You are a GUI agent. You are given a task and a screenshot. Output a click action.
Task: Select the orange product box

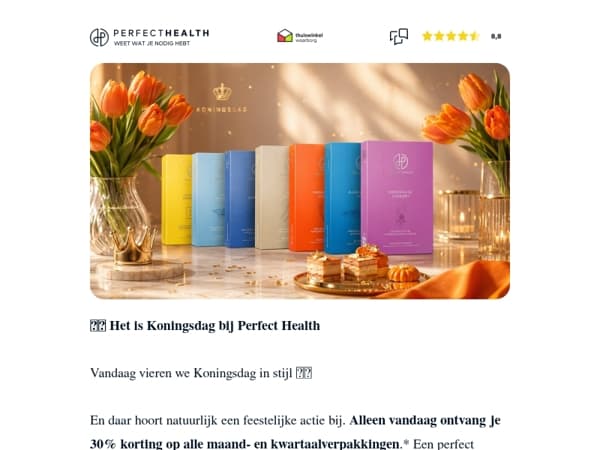coord(307,197)
